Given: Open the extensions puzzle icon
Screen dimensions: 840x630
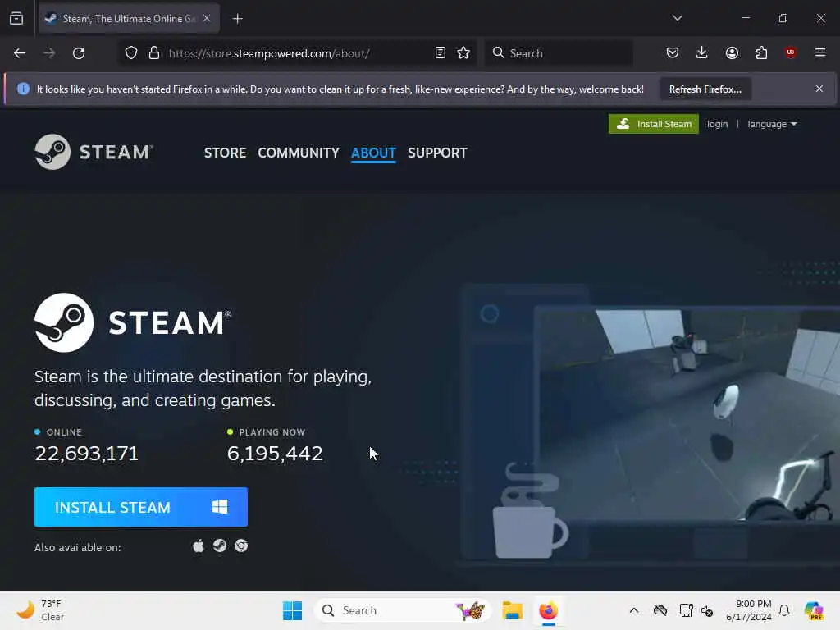Looking at the screenshot, I should click(x=761, y=52).
